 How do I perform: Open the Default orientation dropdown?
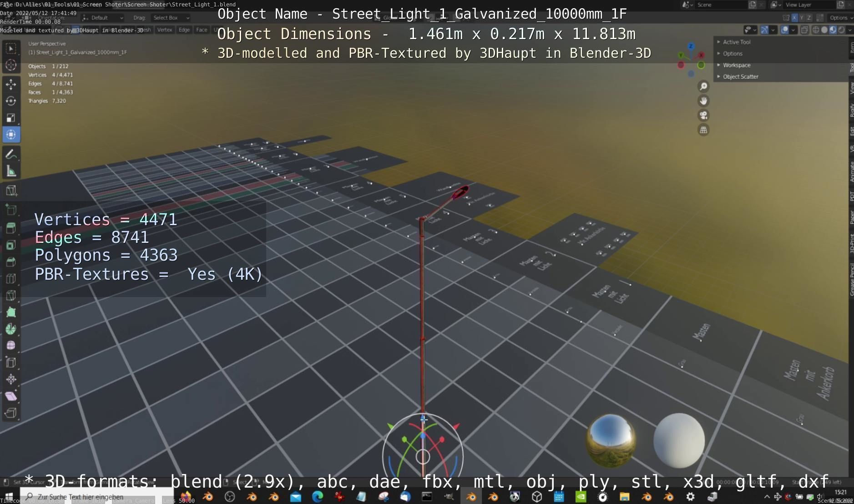pos(103,18)
